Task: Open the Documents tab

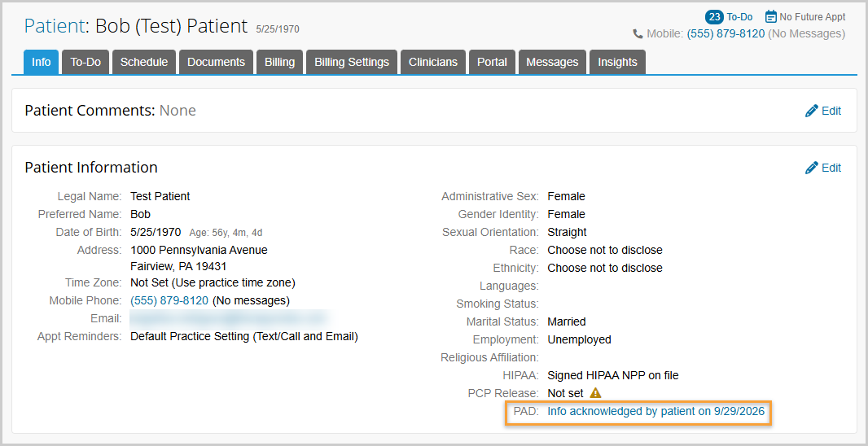Action: pos(216,62)
